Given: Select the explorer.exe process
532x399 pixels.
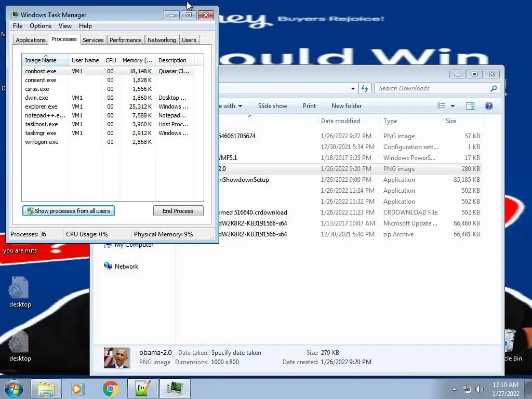Looking at the screenshot, I should coord(108,107).
